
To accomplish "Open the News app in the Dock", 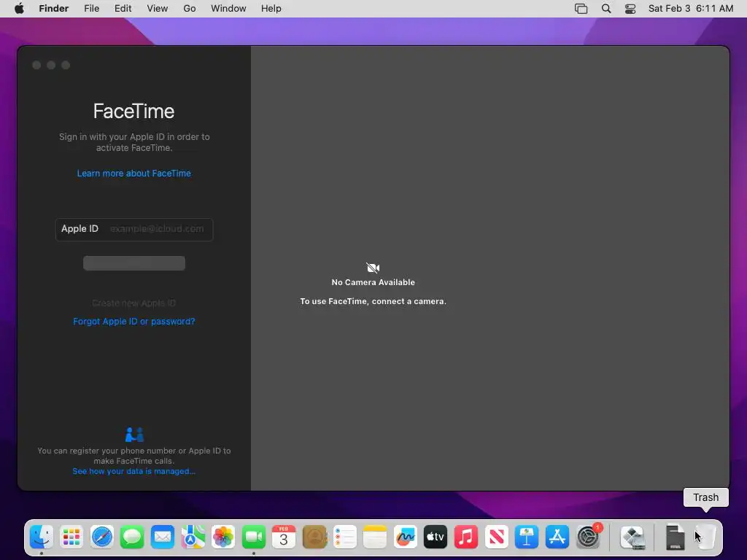I will 496,537.
